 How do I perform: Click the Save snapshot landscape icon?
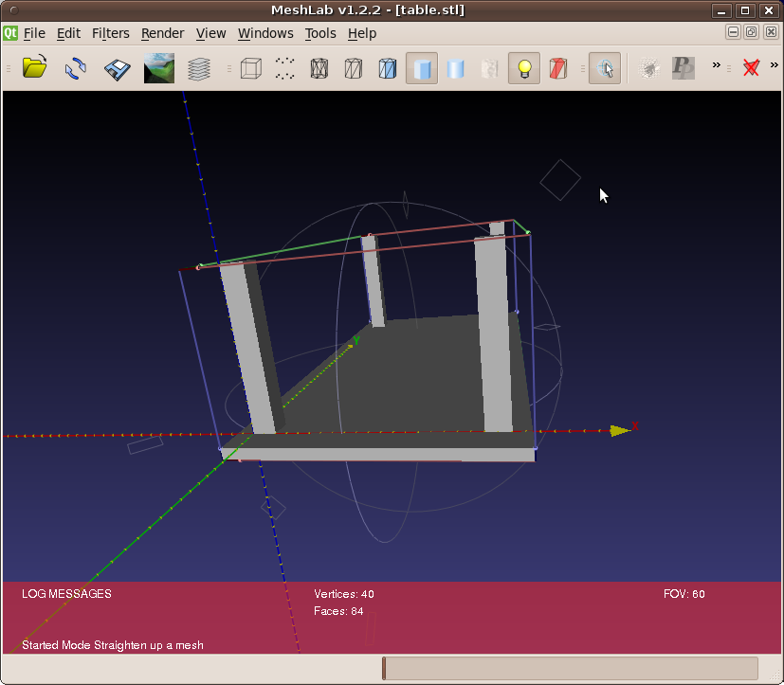pos(158,68)
